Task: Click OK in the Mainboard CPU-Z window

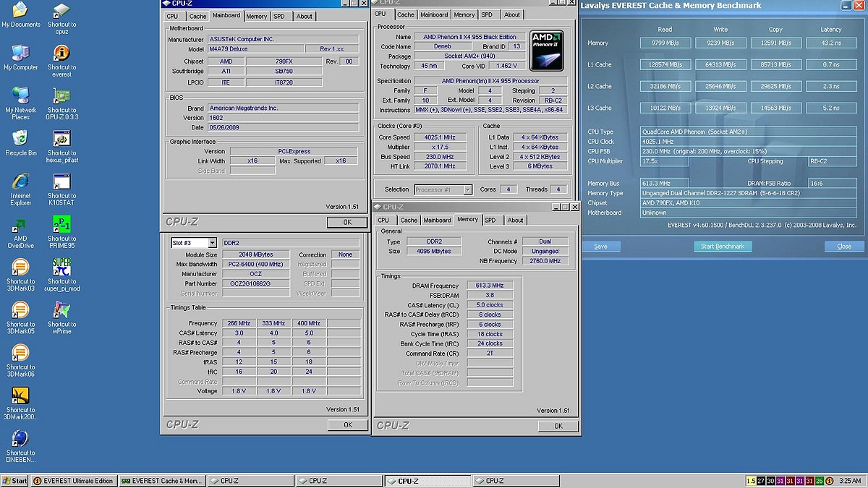Action: (x=347, y=223)
